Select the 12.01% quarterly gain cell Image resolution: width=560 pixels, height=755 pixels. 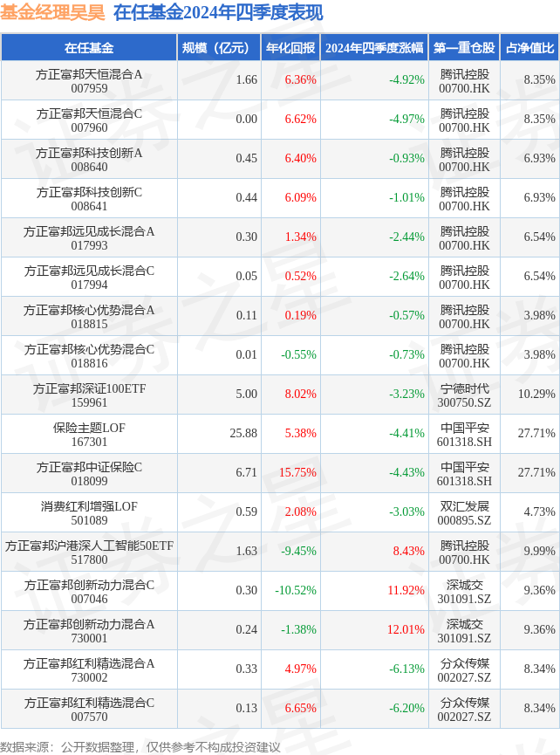406,629
